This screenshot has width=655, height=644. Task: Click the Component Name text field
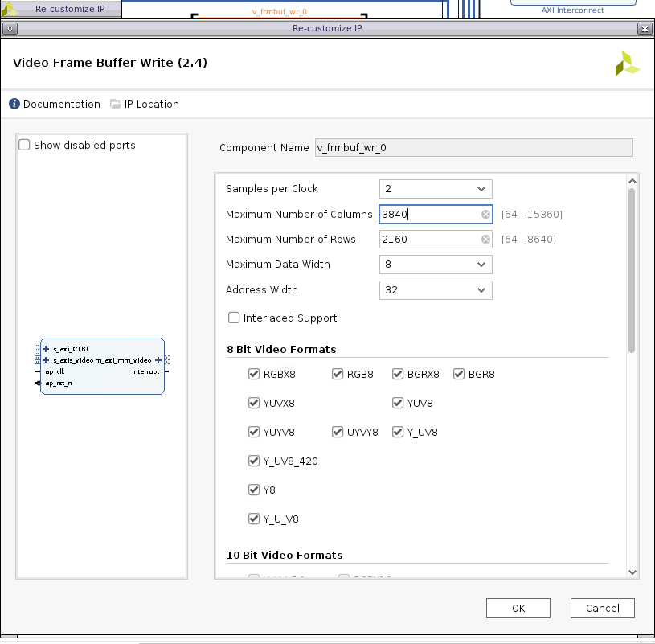click(473, 148)
